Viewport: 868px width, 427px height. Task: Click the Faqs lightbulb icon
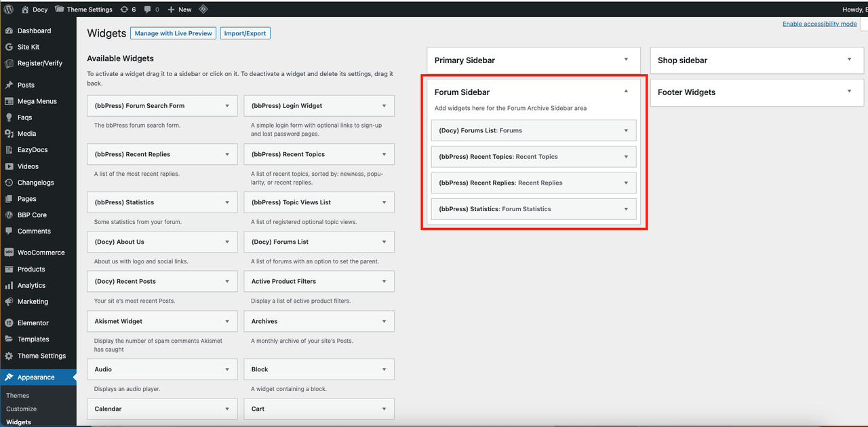[x=9, y=117]
